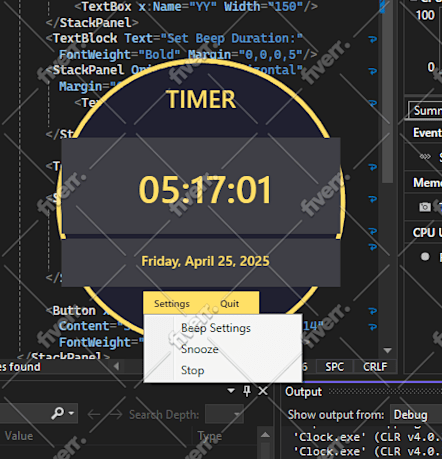The image size is (442, 459).
Task: Open the Search Depth combo box
Action: 224,414
